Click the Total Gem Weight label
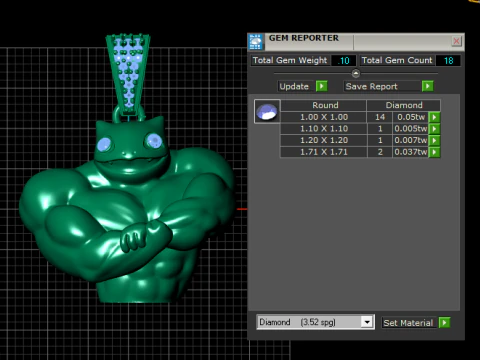Viewport: 480px width, 360px height. 290,60
